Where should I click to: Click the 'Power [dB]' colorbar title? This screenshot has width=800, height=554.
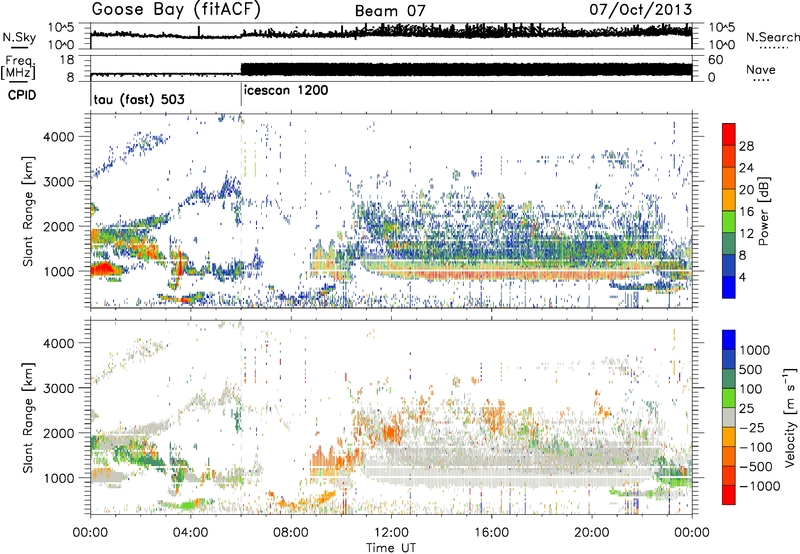pyautogui.click(x=764, y=211)
